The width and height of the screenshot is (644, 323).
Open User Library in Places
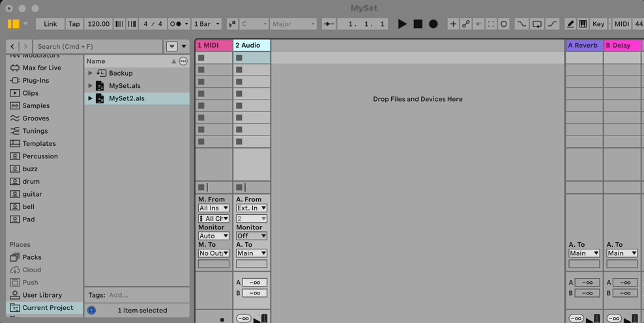42,295
